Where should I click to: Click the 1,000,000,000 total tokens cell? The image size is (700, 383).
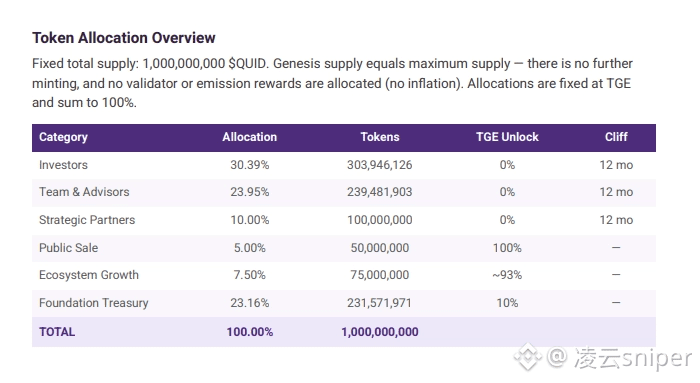[x=380, y=332]
